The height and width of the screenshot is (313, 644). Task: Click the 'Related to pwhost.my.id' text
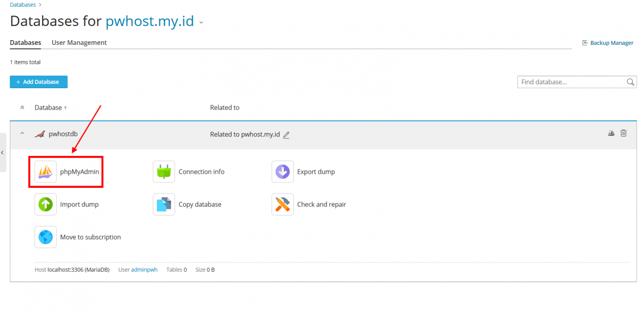point(245,134)
